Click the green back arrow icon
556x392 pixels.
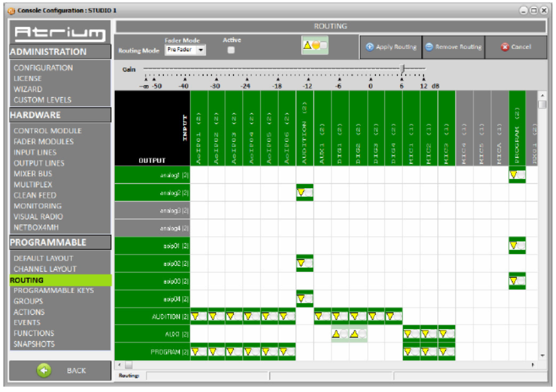(44, 370)
